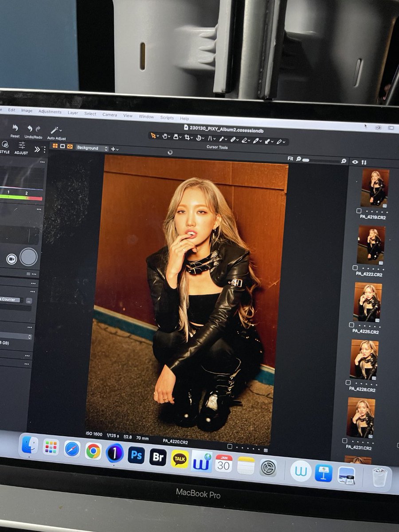The height and width of the screenshot is (532, 399).
Task: Tick the checkbox under PA_4219.CR2
Action: [x=358, y=211]
